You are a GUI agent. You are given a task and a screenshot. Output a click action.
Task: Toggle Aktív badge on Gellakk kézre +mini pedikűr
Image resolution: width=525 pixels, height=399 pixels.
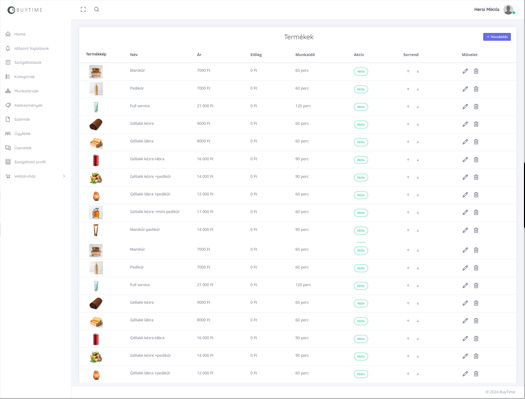361,213
